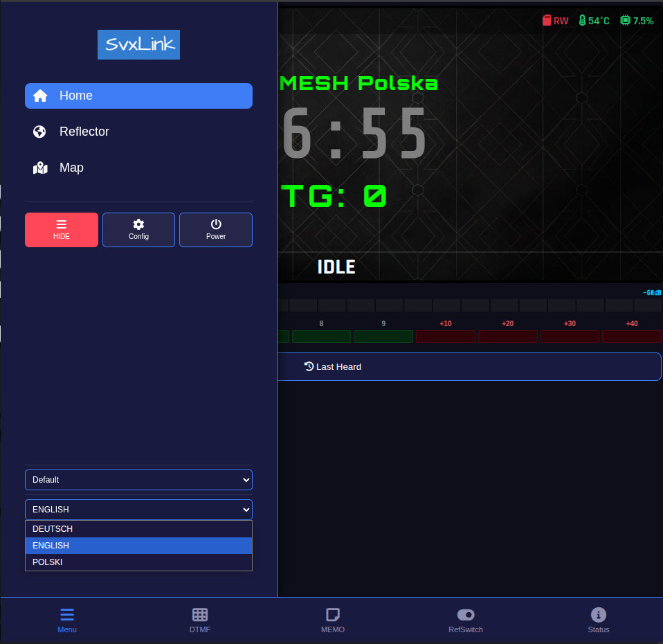Click the +20 S-meter segment
This screenshot has width=663, height=644.
coord(508,337)
